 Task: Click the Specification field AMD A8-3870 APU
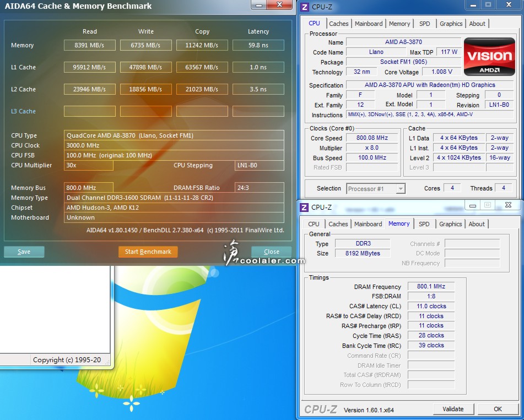(430, 85)
